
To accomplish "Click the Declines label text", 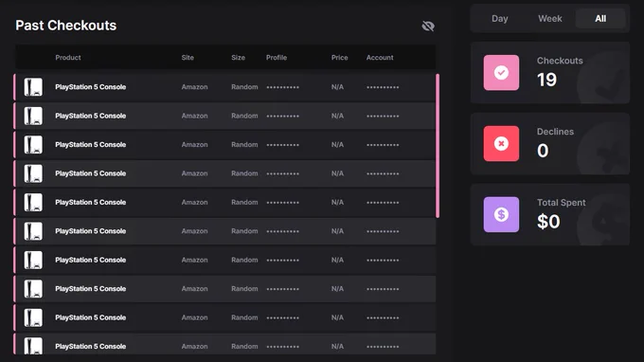I will (555, 132).
